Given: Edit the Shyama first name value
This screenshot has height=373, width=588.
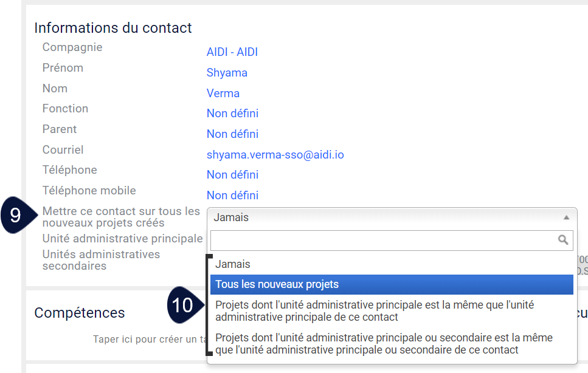Looking at the screenshot, I should 227,73.
